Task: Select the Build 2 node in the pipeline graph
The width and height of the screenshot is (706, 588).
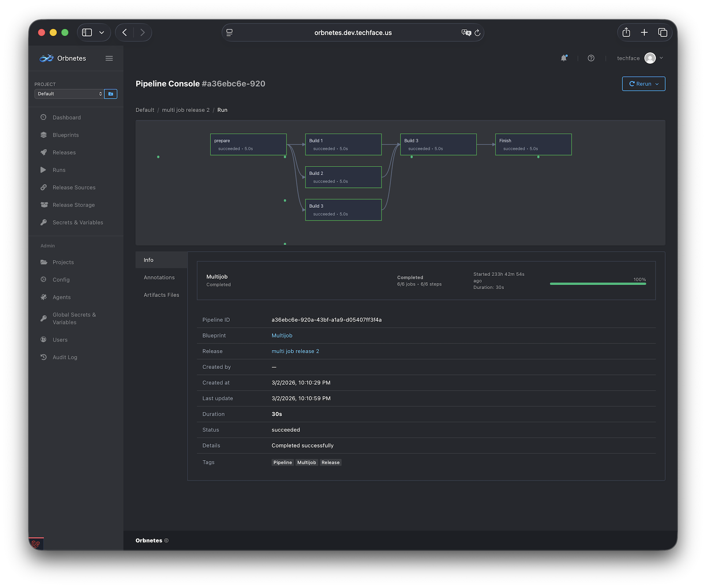Action: pos(343,177)
